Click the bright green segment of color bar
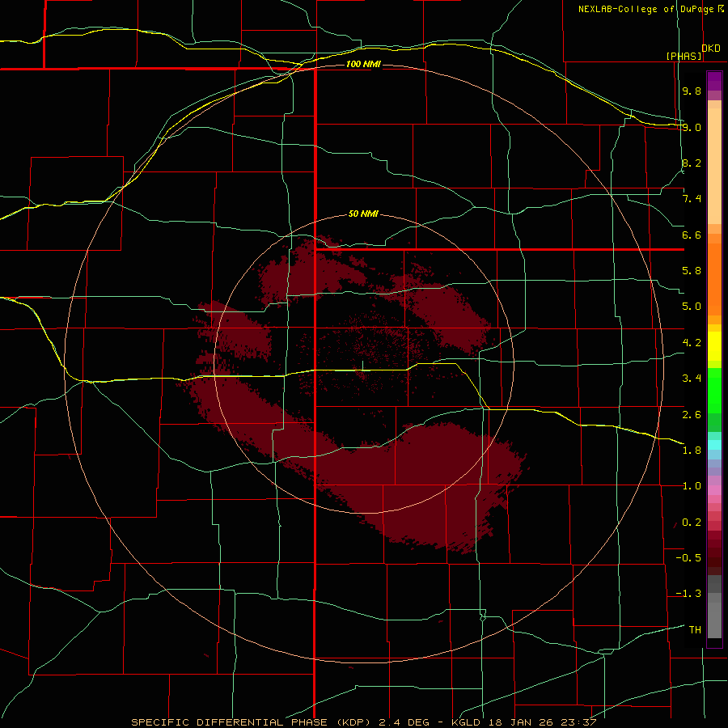 pos(714,391)
